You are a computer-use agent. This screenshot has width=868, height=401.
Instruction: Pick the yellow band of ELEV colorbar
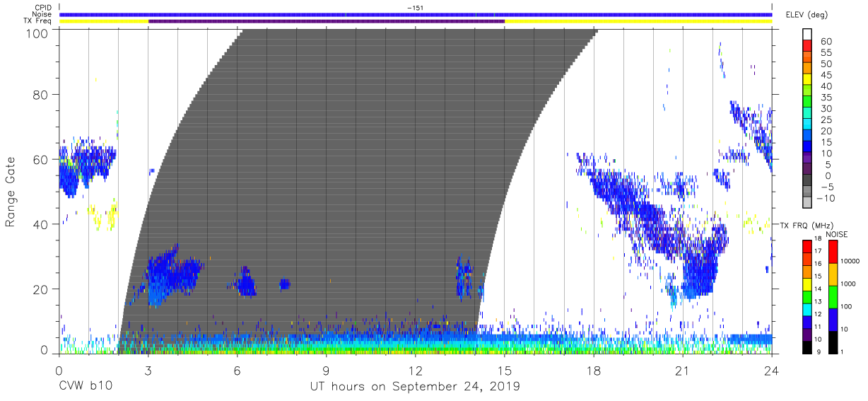click(x=806, y=80)
